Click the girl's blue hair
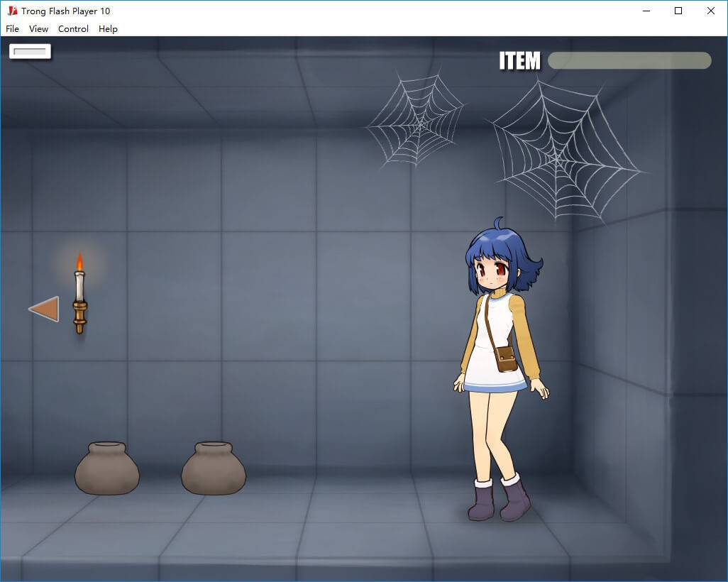Screen dimensions: 728x582 click(500, 248)
